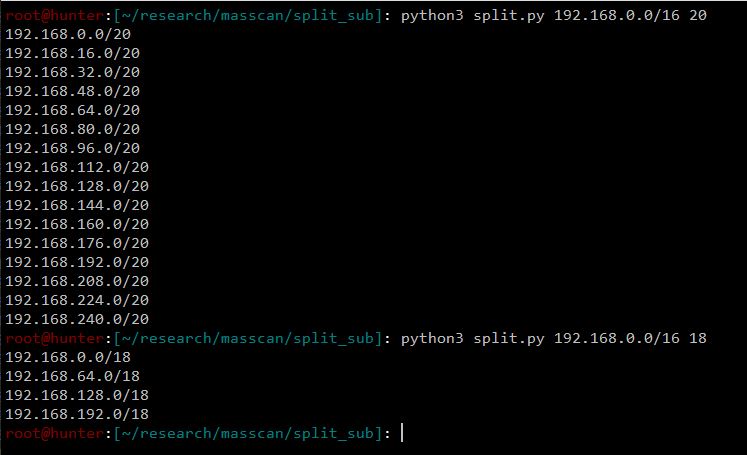Screen dimensions: 747x455
Task: Select the 192.168.32.0/20 output text
Action: (73, 72)
